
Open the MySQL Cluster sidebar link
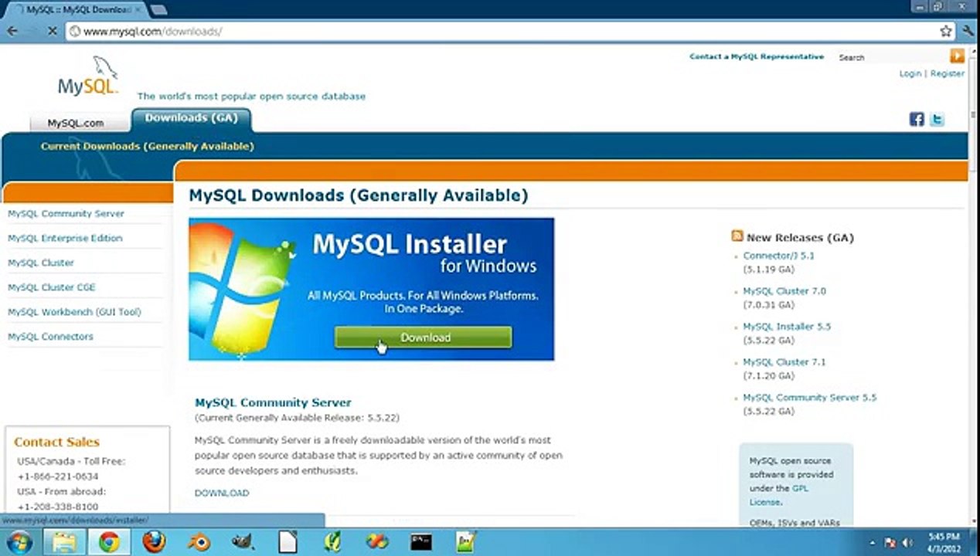click(x=41, y=263)
